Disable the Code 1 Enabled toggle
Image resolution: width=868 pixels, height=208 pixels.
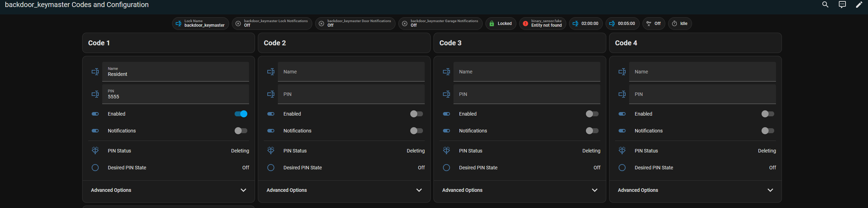point(241,114)
